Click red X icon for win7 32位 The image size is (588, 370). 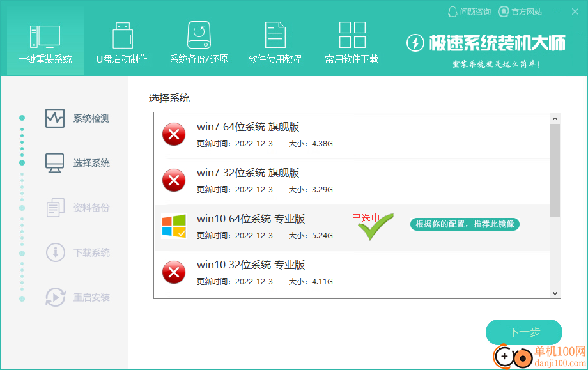pyautogui.click(x=174, y=180)
